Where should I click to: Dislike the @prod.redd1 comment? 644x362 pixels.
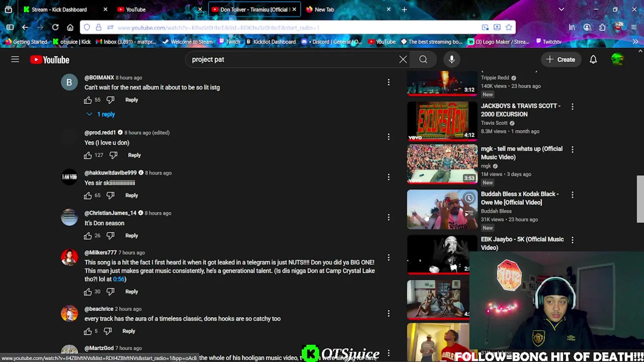tap(113, 155)
